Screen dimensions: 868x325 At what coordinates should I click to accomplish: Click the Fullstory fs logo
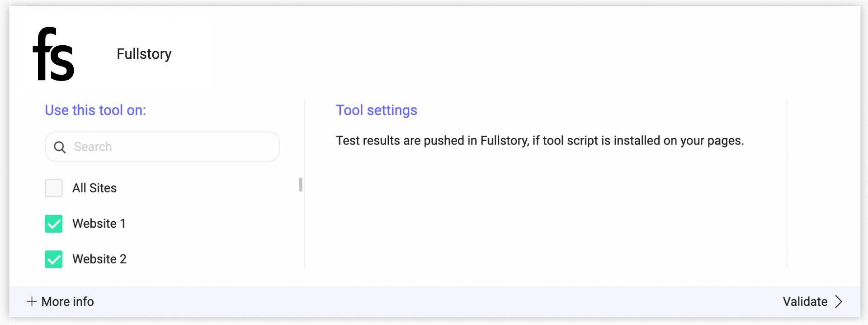pos(53,54)
